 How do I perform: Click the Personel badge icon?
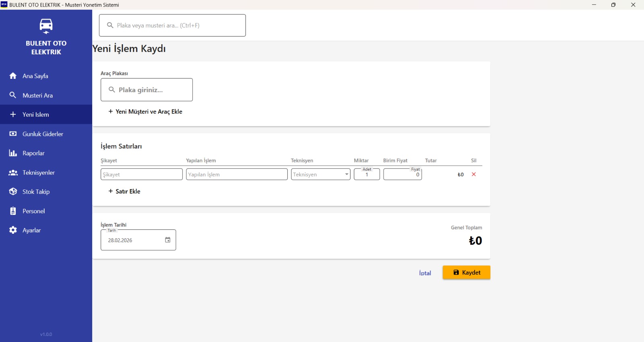[13, 211]
